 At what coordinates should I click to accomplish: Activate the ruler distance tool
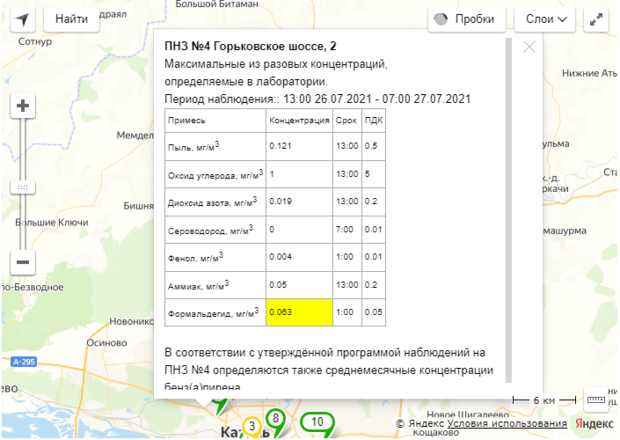[x=596, y=399]
